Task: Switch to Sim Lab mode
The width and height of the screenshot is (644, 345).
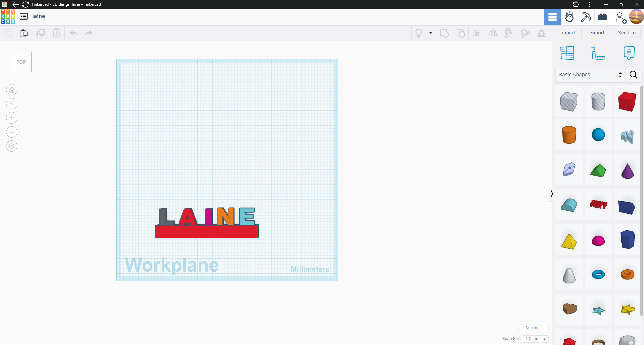Action: [x=569, y=17]
